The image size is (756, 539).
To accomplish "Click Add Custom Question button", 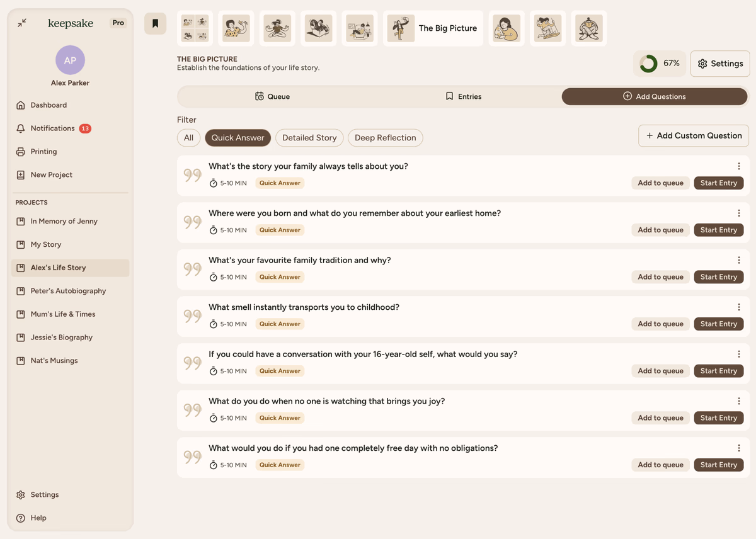I will [x=694, y=135].
